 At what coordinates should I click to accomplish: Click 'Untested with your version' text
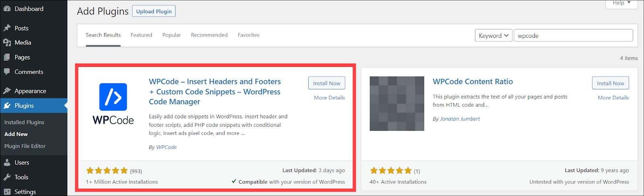(579, 182)
